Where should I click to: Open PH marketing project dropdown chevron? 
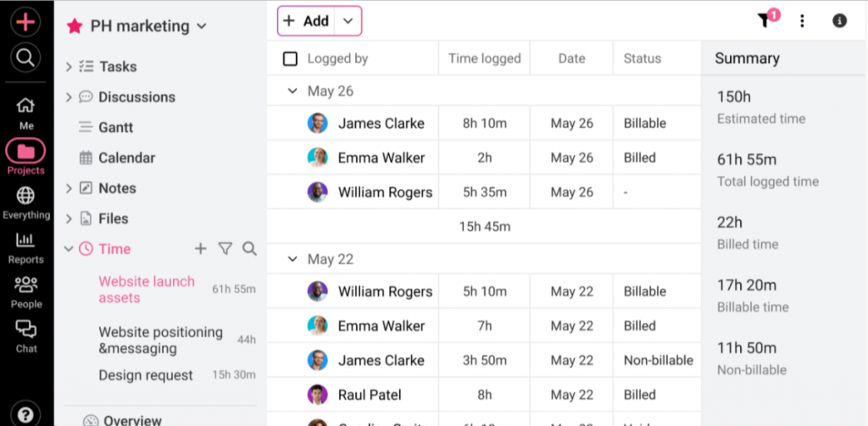(x=202, y=26)
